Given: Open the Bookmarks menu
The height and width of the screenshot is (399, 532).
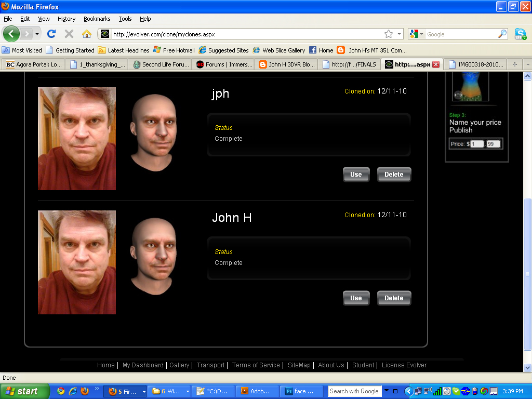Looking at the screenshot, I should 97,19.
